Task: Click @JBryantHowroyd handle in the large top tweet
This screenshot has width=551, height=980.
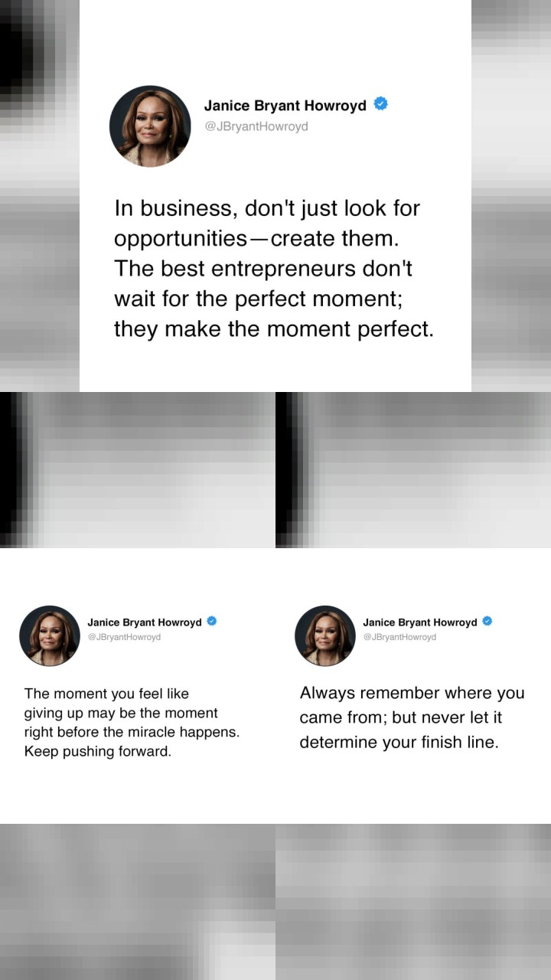Action: (x=256, y=126)
